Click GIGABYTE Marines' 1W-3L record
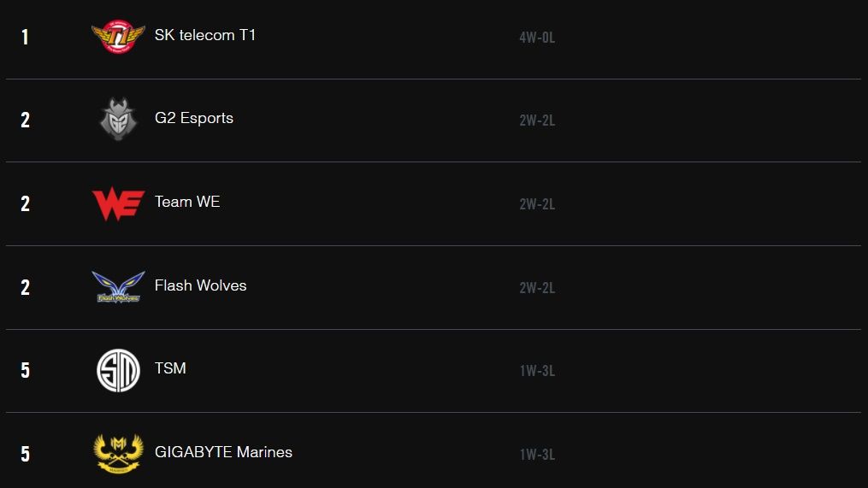 [x=537, y=455]
